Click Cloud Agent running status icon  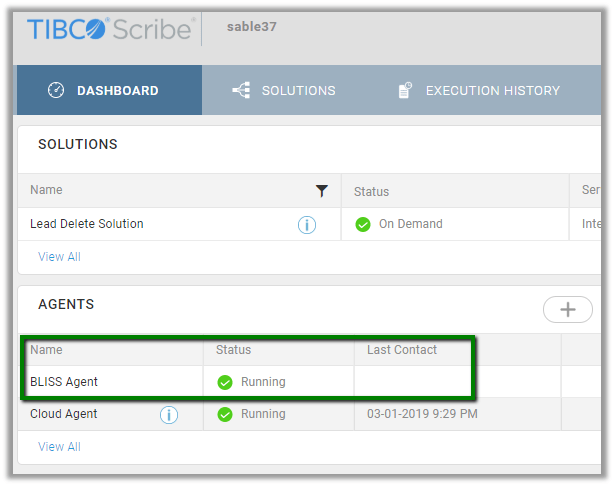pos(225,414)
